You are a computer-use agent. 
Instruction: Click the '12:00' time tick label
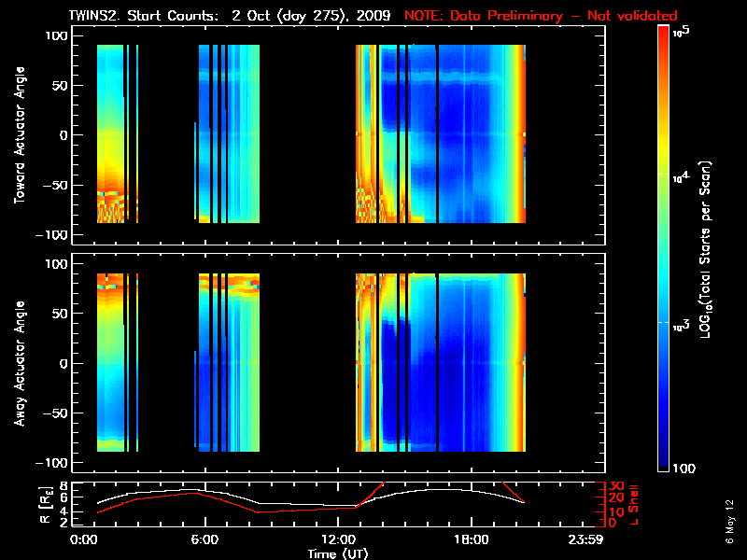point(338,539)
